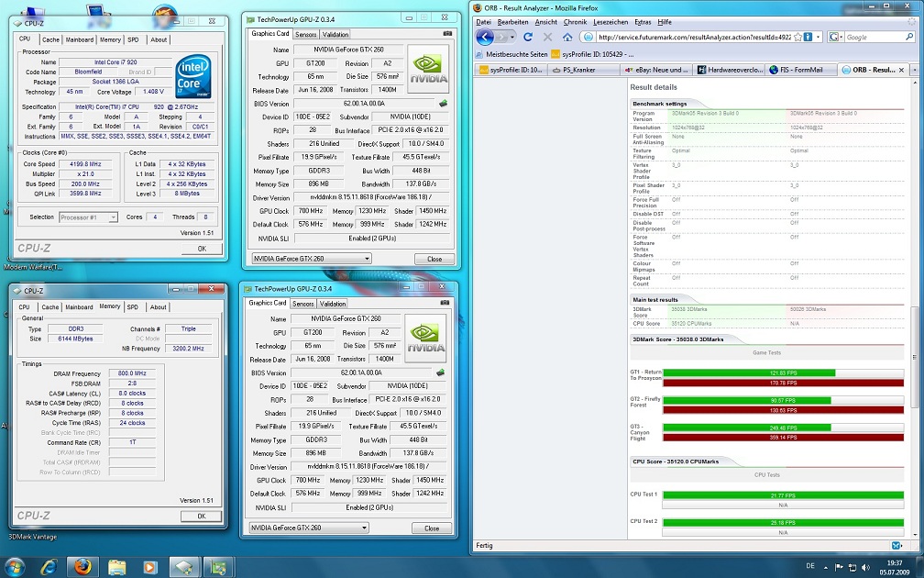Select the SPD tab in bottom CPU-Z
Viewport: 924px width, 578px height.
tap(133, 306)
